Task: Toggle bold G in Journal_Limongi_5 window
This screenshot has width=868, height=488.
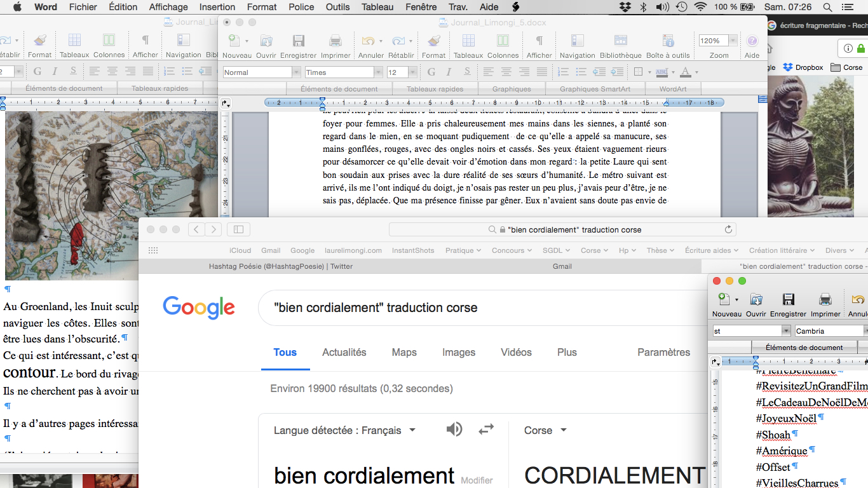Action: click(431, 72)
